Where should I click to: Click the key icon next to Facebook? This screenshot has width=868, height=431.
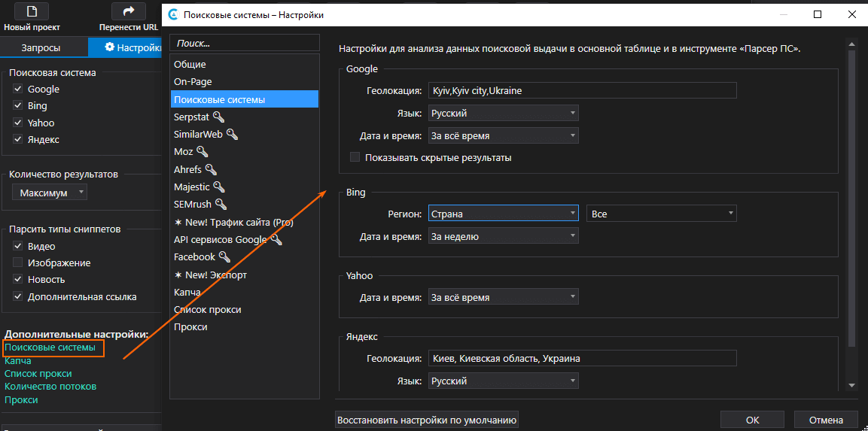click(224, 256)
